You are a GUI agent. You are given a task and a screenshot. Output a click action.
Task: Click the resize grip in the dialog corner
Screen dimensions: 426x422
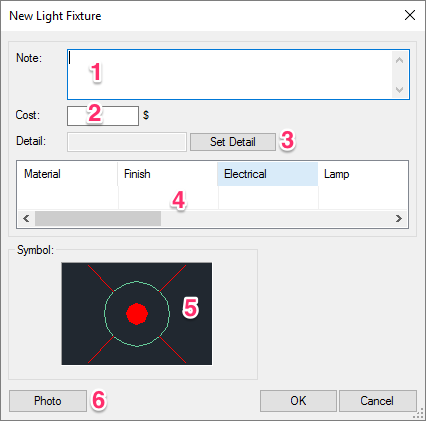click(x=418, y=413)
